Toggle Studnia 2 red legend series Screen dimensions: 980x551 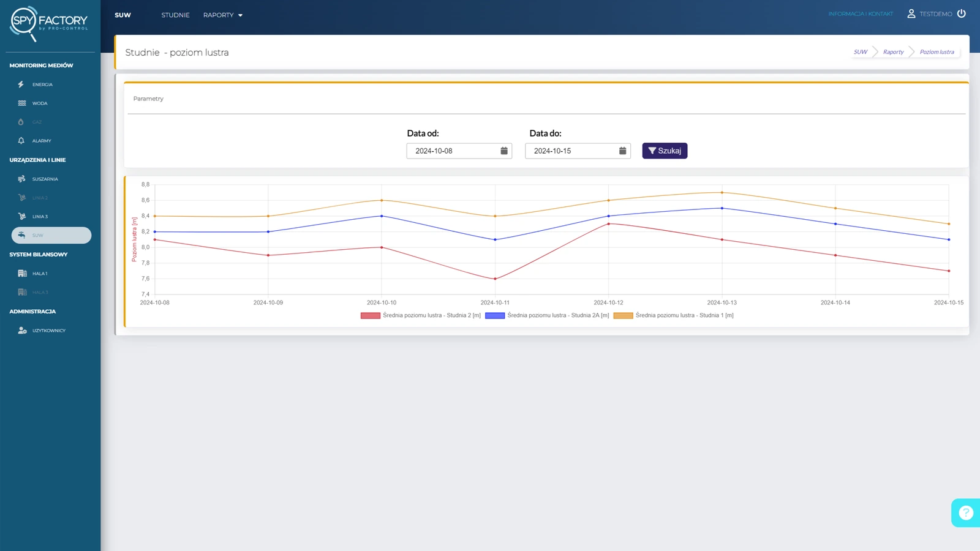coord(371,316)
